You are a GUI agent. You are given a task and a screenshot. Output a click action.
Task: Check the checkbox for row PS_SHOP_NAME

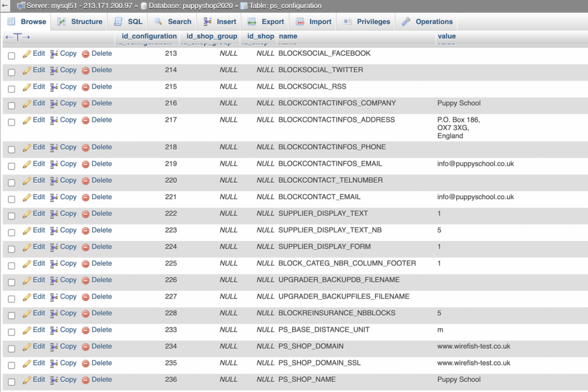[12, 380]
